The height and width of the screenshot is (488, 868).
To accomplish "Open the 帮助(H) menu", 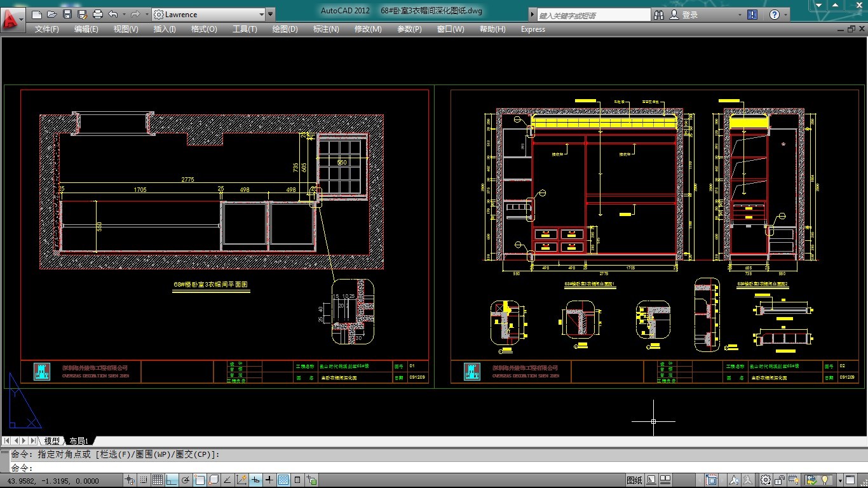I will pyautogui.click(x=492, y=29).
